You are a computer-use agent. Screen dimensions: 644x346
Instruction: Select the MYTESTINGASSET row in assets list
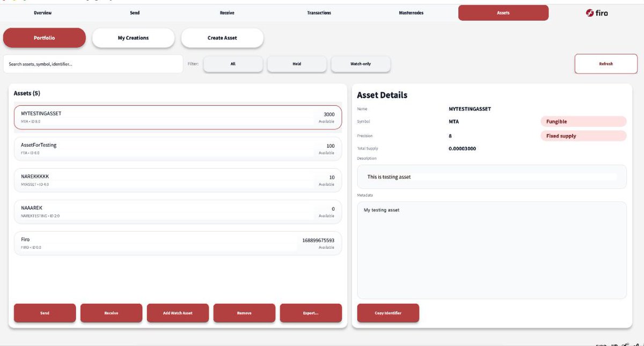[x=178, y=118]
